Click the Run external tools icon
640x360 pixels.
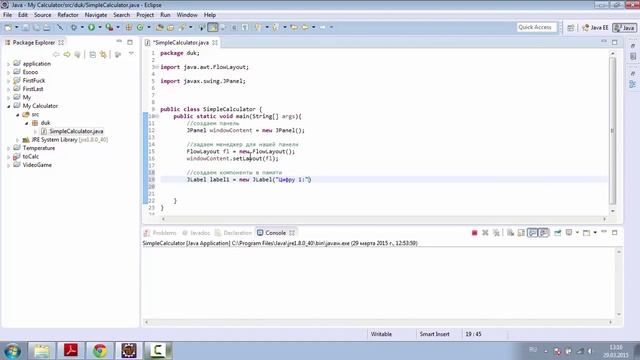click(109, 27)
